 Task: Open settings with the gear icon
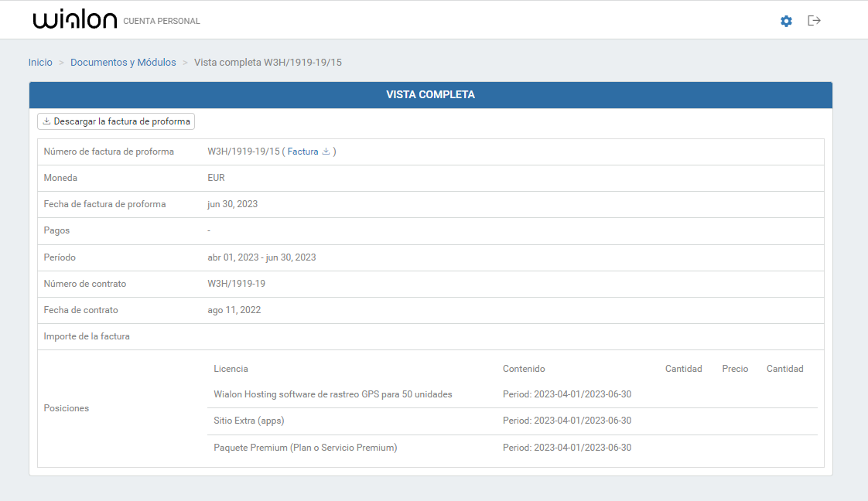tap(786, 21)
